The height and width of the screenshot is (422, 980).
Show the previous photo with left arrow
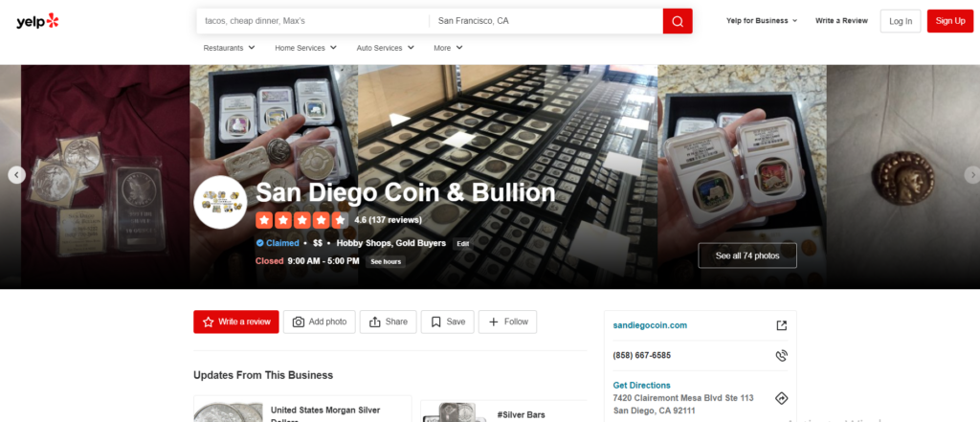[17, 174]
